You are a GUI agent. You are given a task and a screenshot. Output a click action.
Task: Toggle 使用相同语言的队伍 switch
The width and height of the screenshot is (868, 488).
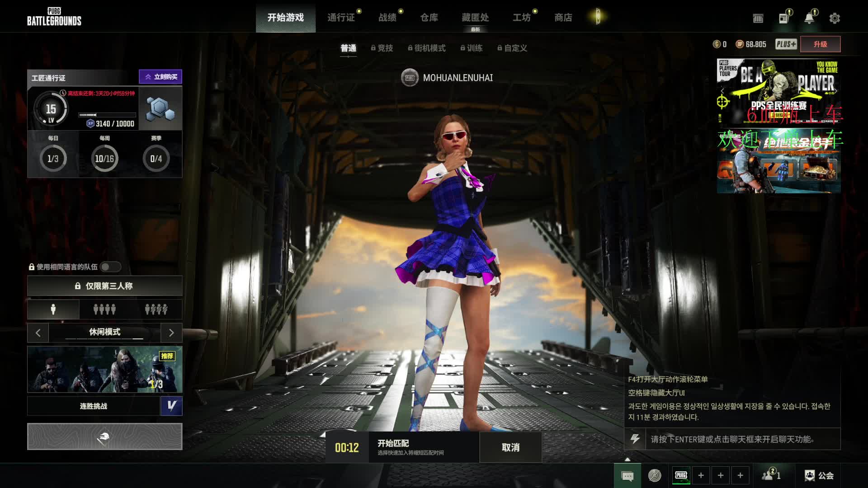pos(110,267)
